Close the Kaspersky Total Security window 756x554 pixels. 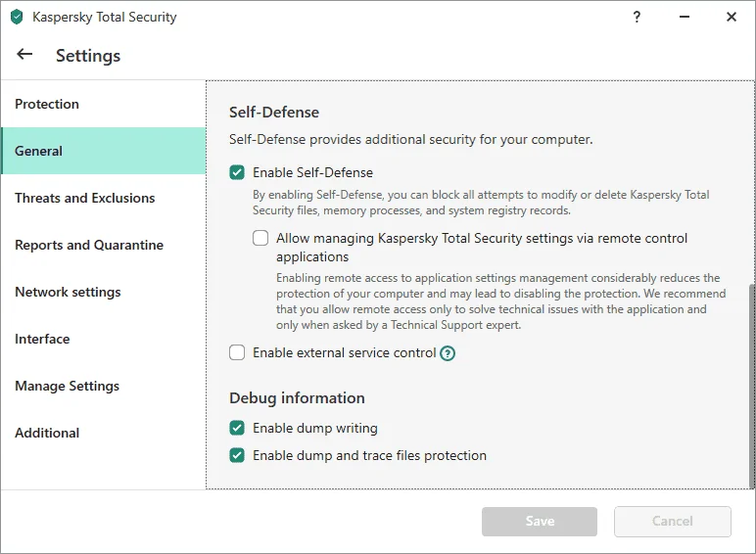tap(731, 17)
